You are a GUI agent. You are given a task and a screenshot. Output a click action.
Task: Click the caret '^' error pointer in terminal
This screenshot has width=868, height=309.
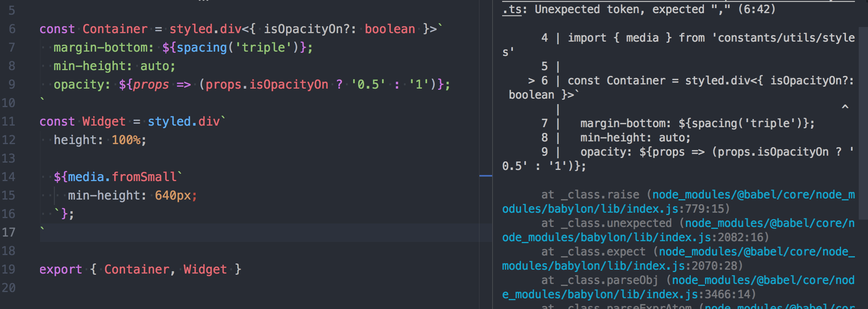(x=845, y=107)
